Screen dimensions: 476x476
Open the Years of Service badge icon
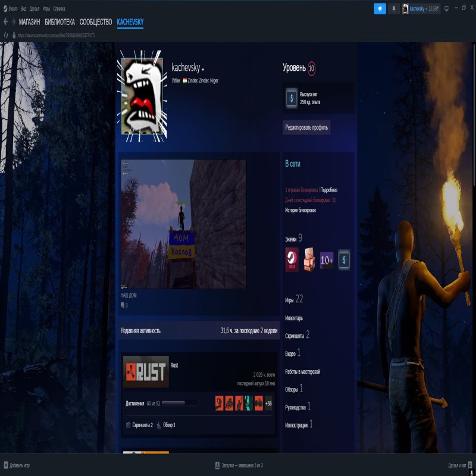tap(345, 260)
